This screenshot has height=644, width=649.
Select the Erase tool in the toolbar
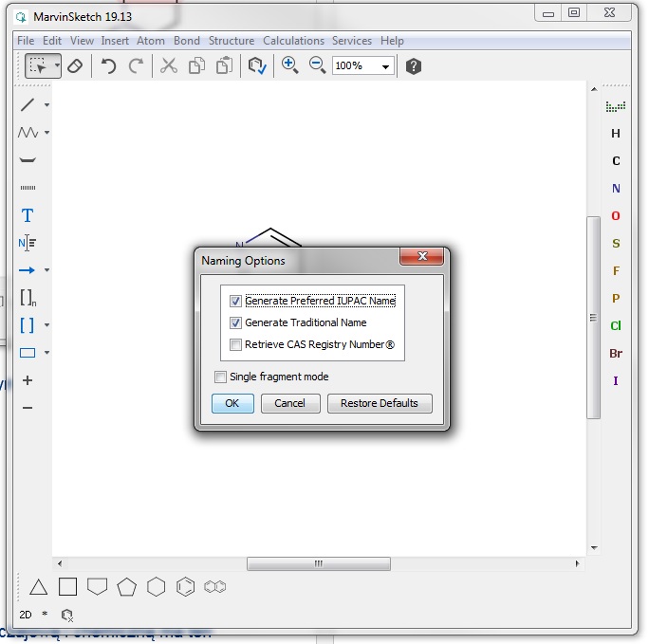pyautogui.click(x=75, y=66)
